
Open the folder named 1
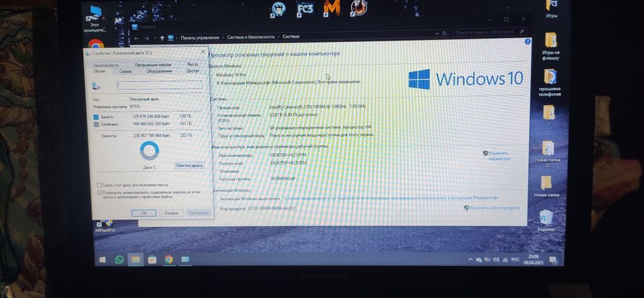tap(549, 115)
